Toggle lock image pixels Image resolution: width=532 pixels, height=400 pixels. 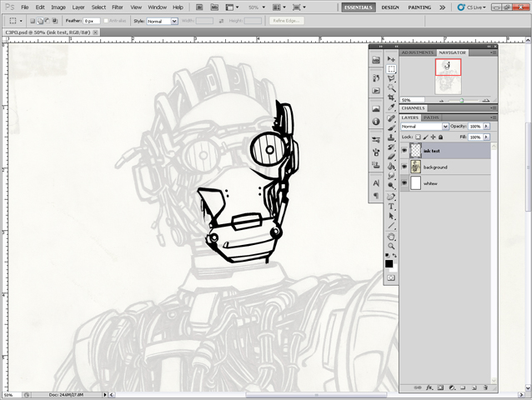click(425, 137)
